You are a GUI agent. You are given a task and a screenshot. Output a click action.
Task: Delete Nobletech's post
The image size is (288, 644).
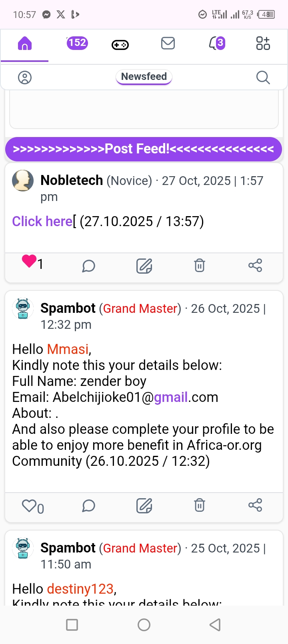[x=200, y=265]
